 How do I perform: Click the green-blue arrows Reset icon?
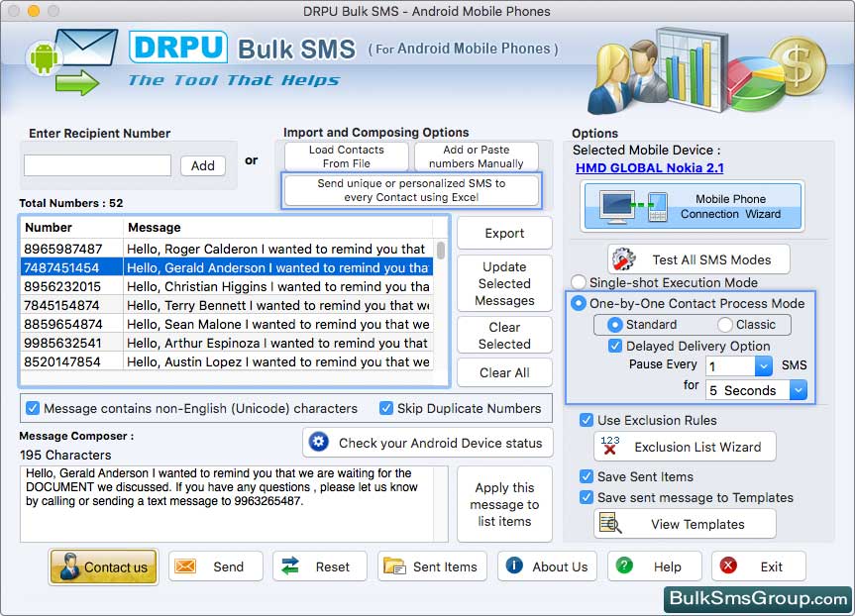point(290,566)
